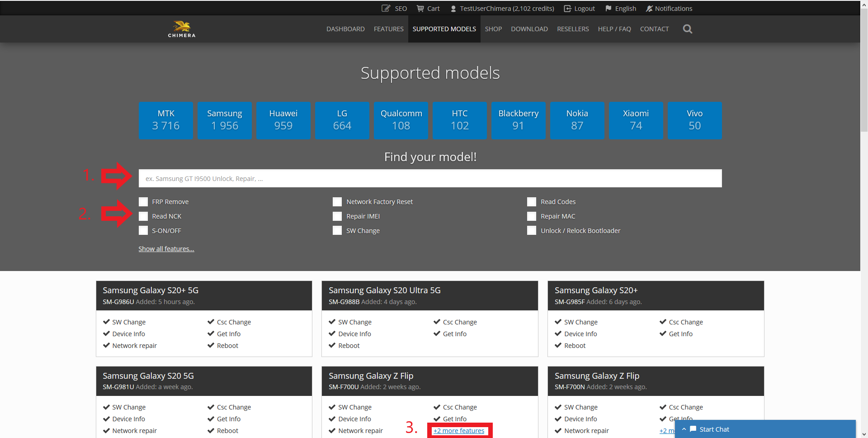The width and height of the screenshot is (868, 438).
Task: Go to the Dashboard menu item
Action: (x=345, y=29)
